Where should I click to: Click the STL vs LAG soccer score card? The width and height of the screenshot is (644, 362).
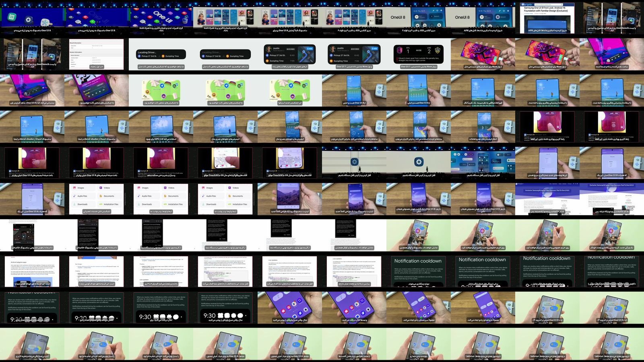point(418,53)
